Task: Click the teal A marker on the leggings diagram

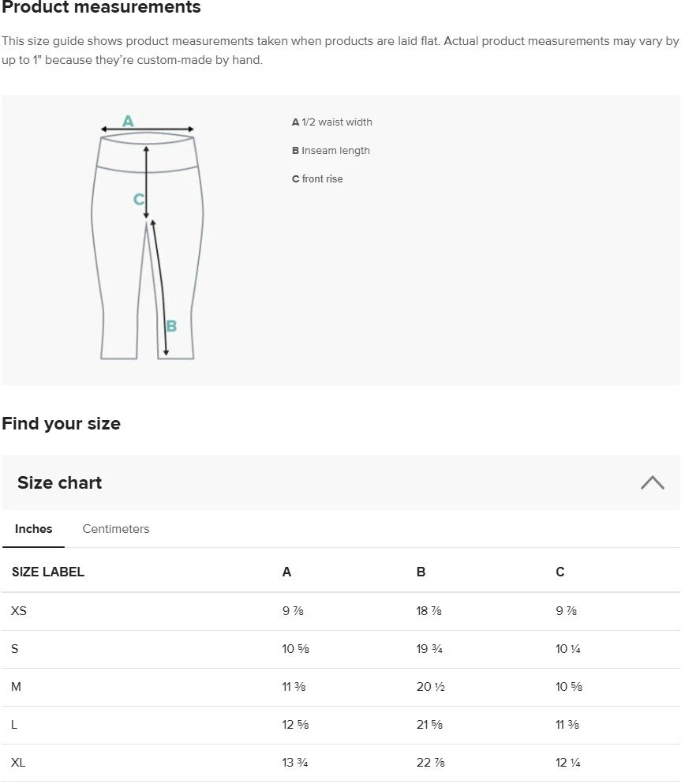Action: pos(128,121)
